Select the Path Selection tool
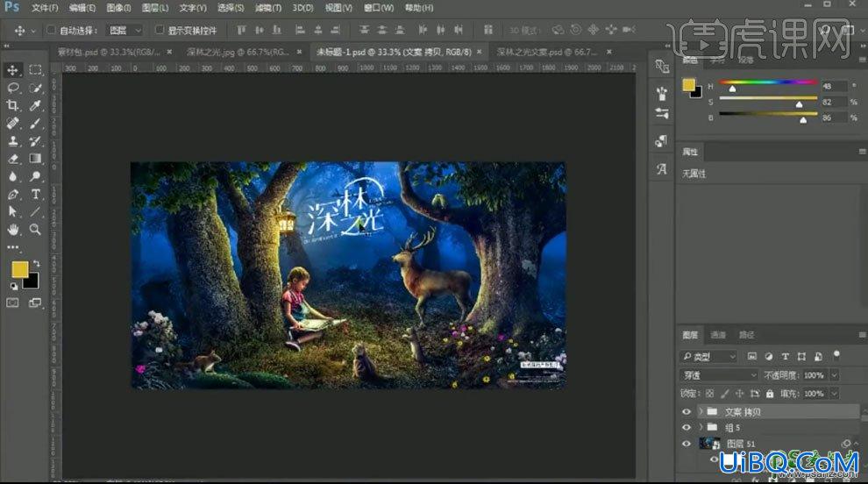868x484 pixels. [13, 211]
